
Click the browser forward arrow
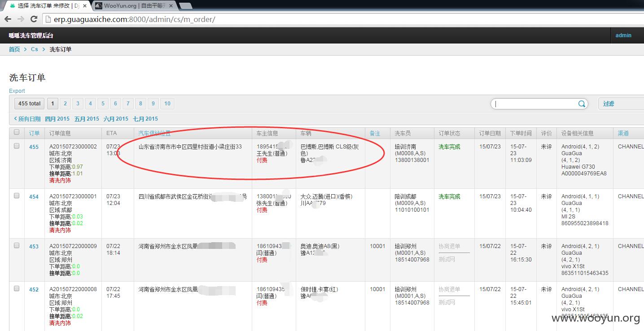coord(21,19)
